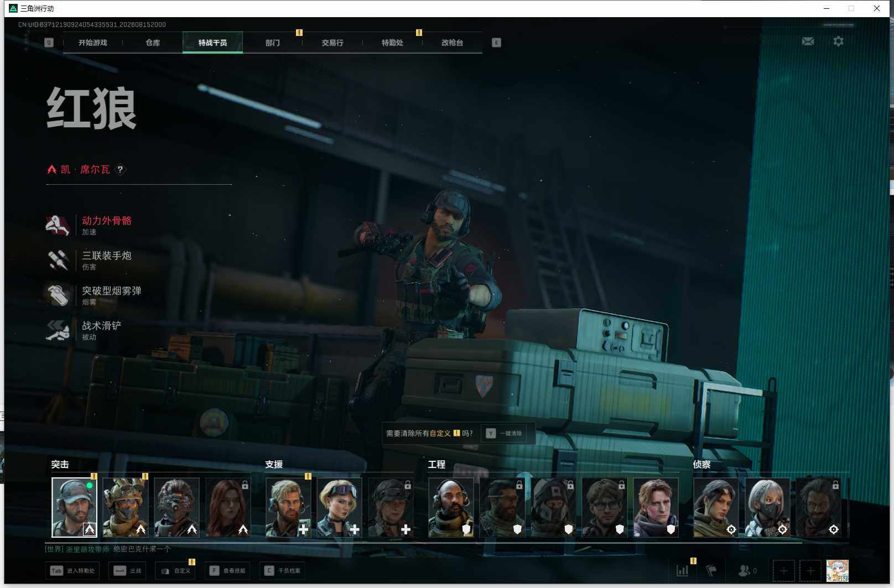The image size is (894, 588).
Task: Select the 红狼 operator portrait with the green dot
Action: click(74, 508)
